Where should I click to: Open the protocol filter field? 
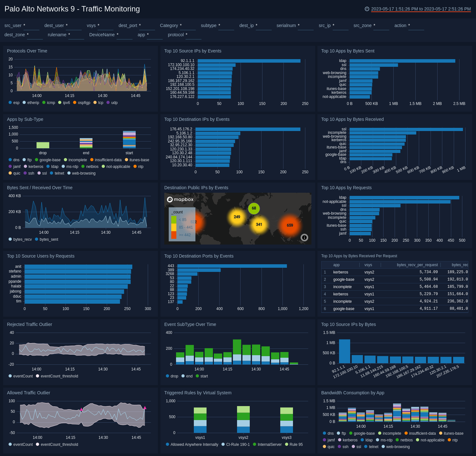pos(194,37)
